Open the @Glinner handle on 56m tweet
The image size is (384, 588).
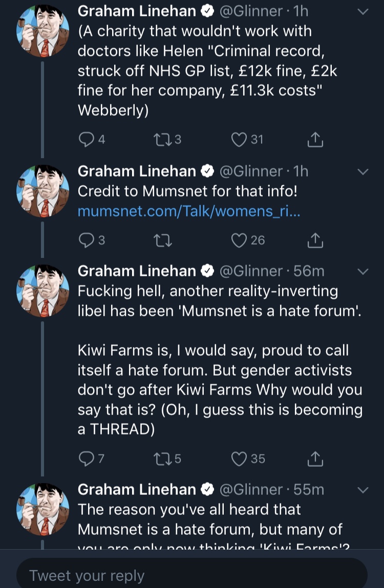(x=251, y=271)
